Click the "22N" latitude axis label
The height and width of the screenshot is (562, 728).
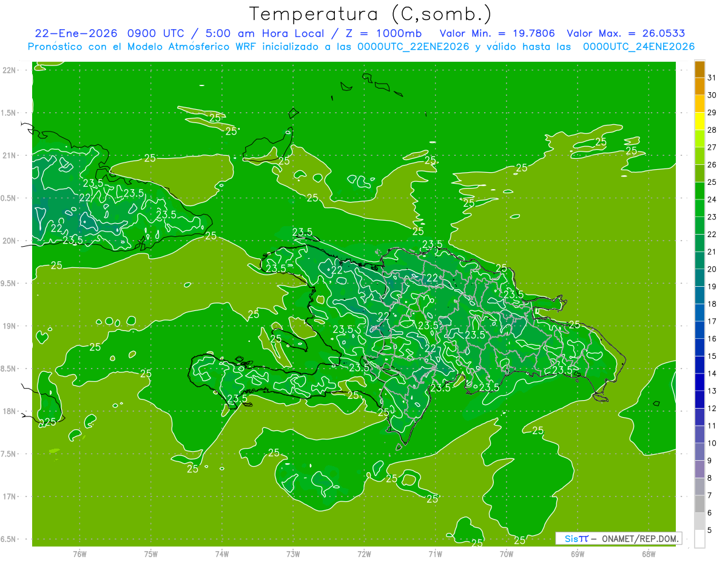pos(10,70)
